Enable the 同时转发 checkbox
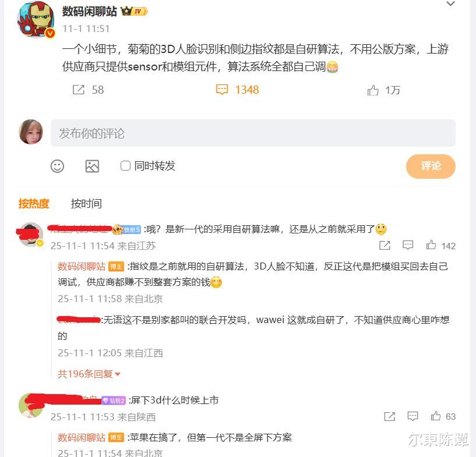 125,165
